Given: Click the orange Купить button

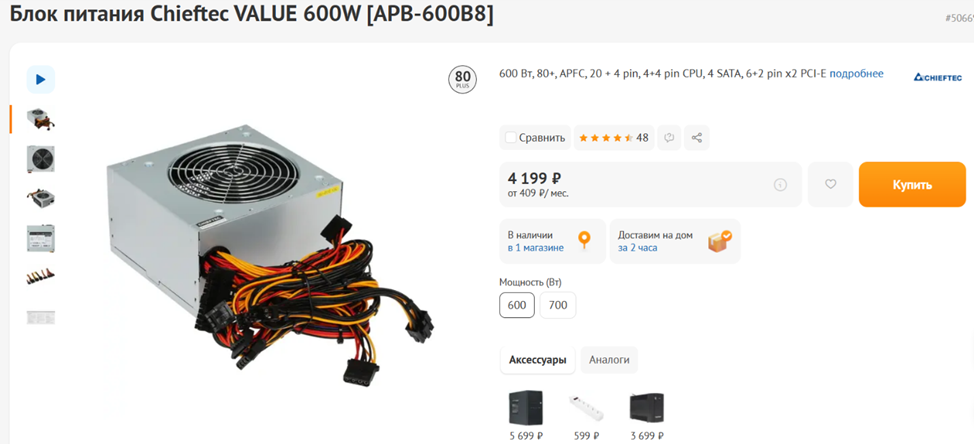Looking at the screenshot, I should point(912,184).
